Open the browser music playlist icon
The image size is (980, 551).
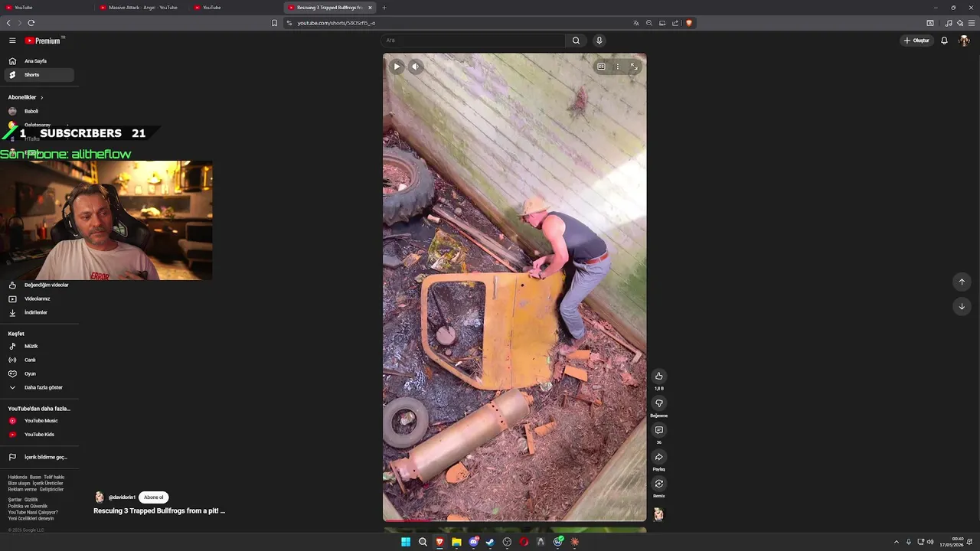point(949,23)
